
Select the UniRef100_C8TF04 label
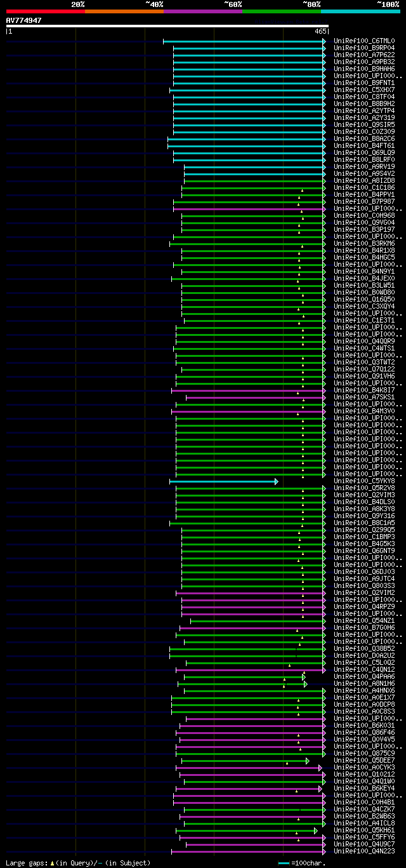click(364, 97)
